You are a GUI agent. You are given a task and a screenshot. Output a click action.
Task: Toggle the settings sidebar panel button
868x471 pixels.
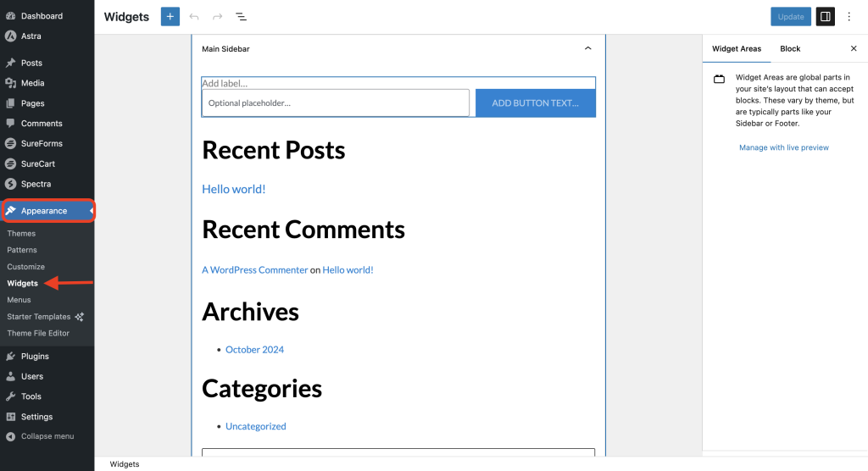click(x=825, y=17)
